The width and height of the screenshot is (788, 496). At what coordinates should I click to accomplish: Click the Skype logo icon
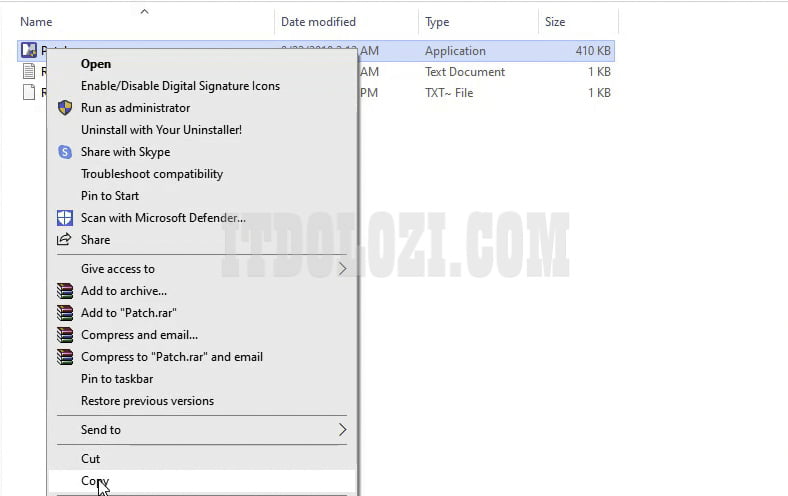click(x=65, y=152)
